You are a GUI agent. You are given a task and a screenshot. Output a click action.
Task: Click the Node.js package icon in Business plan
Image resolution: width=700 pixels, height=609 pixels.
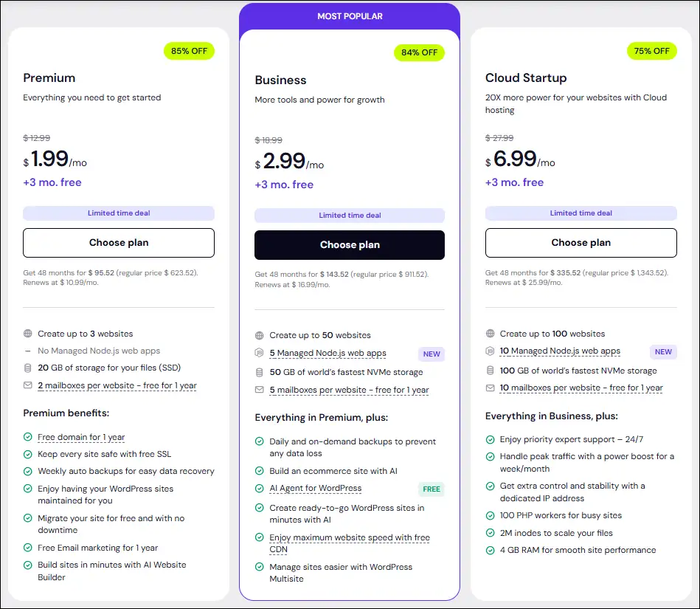(259, 354)
